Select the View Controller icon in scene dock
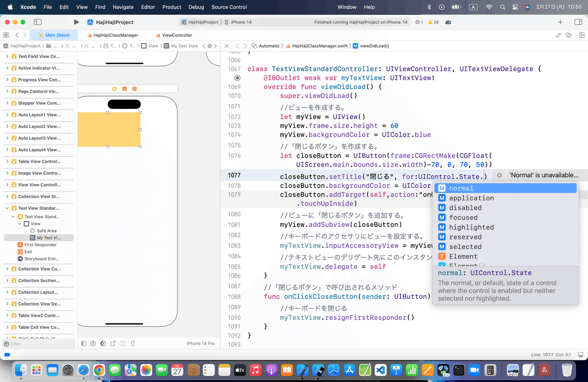The width and height of the screenshot is (588, 382). click(x=114, y=89)
